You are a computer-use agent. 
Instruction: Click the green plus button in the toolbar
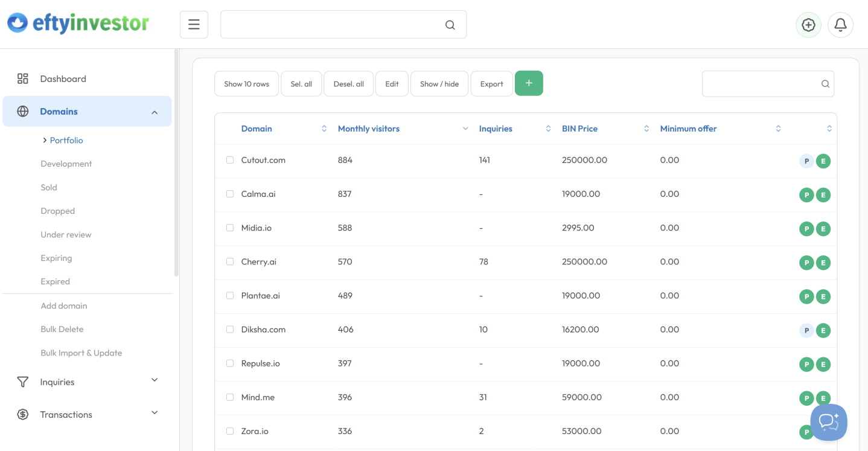click(x=529, y=83)
